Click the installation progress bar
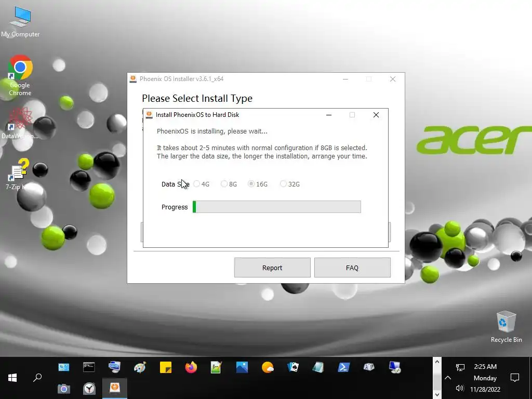The image size is (532, 399). (x=276, y=207)
